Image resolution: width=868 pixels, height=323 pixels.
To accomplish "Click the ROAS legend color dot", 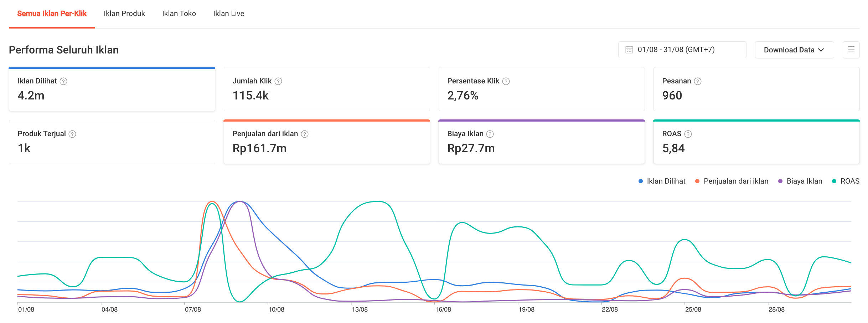I will click(834, 181).
